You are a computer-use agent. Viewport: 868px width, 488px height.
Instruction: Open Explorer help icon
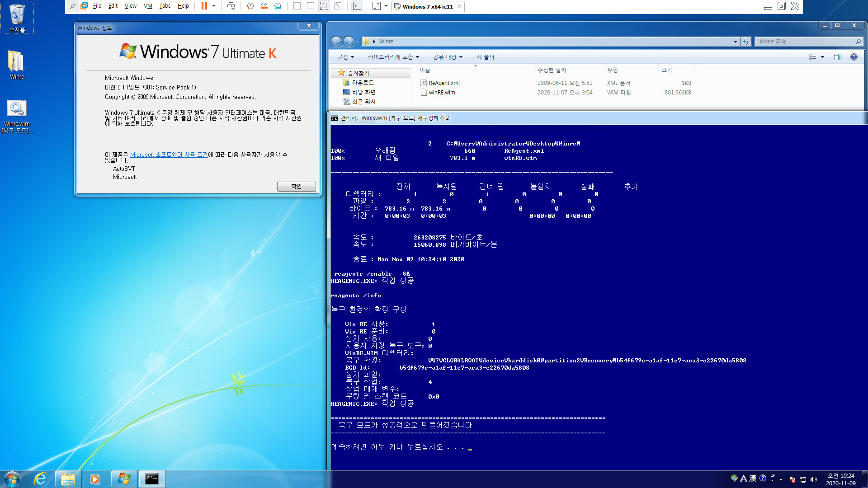pyautogui.click(x=854, y=57)
